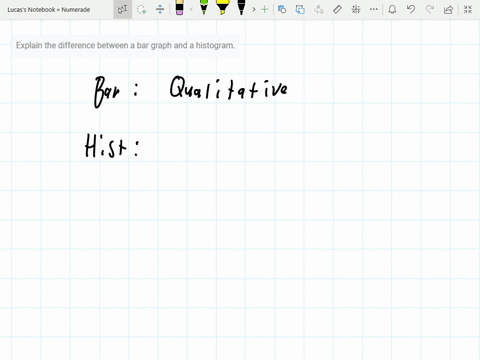Show more pens with right chevron
This screenshot has width=480, height=360.
coord(254,9)
